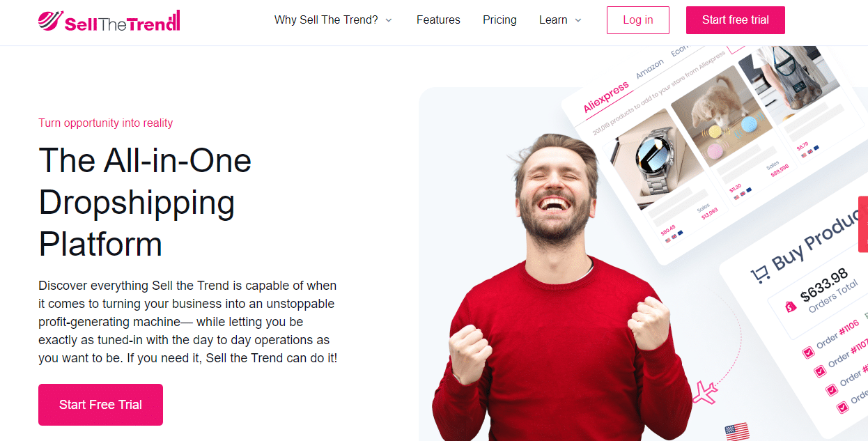Click the SellTheTrend logo
This screenshot has height=441, width=868.
click(x=109, y=21)
